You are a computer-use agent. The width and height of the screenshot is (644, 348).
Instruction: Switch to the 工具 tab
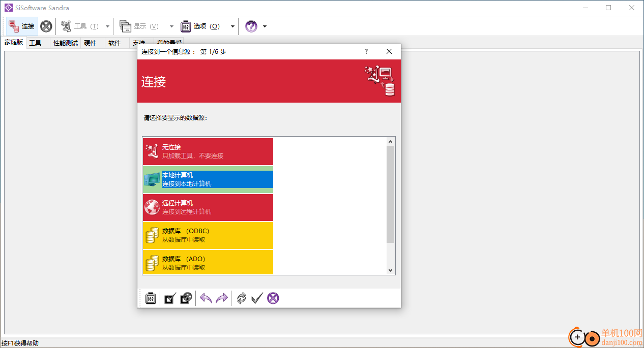[x=35, y=43]
